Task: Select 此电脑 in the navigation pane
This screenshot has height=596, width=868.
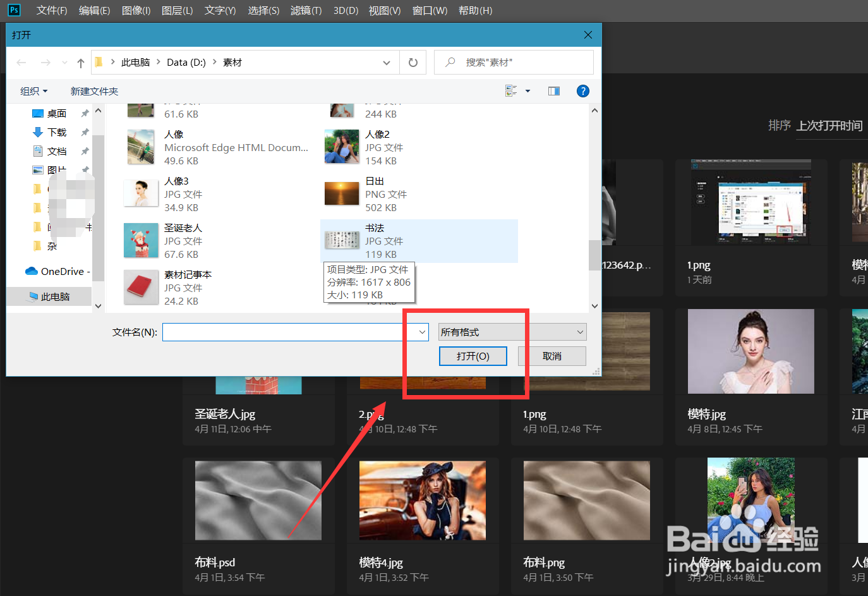Action: [x=49, y=296]
